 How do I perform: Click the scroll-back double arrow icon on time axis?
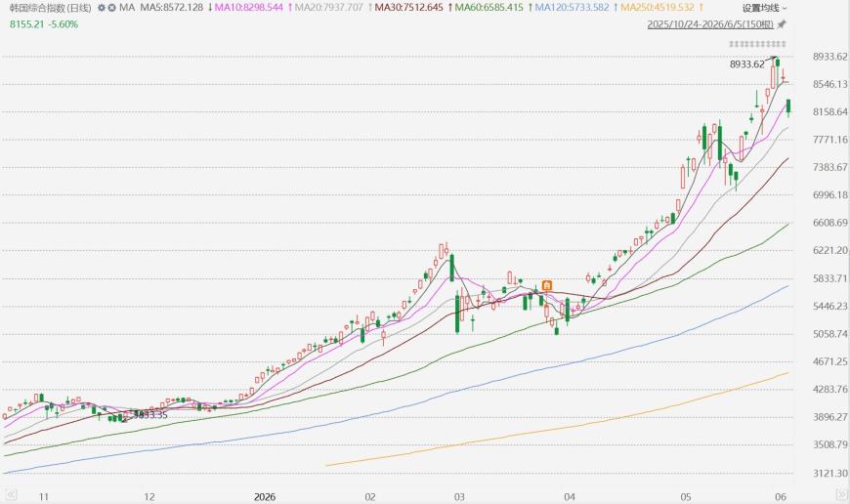9,495
